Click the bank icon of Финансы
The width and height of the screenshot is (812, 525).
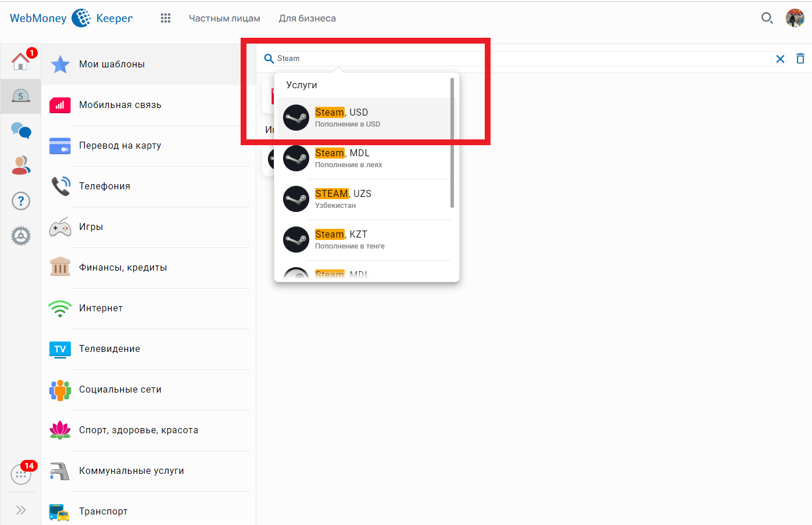60,267
